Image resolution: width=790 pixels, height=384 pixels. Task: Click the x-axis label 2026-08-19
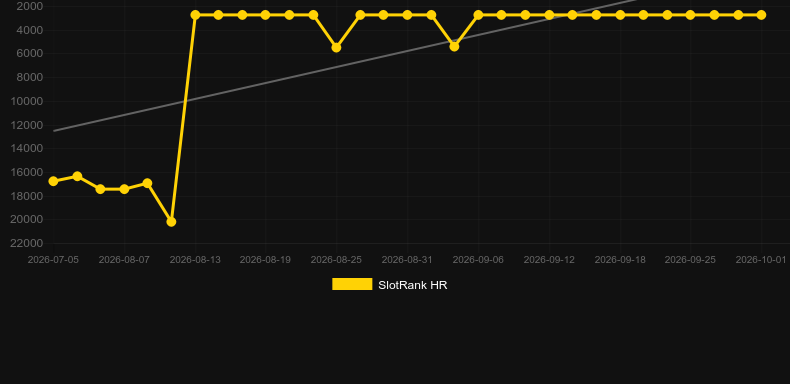pos(265,260)
